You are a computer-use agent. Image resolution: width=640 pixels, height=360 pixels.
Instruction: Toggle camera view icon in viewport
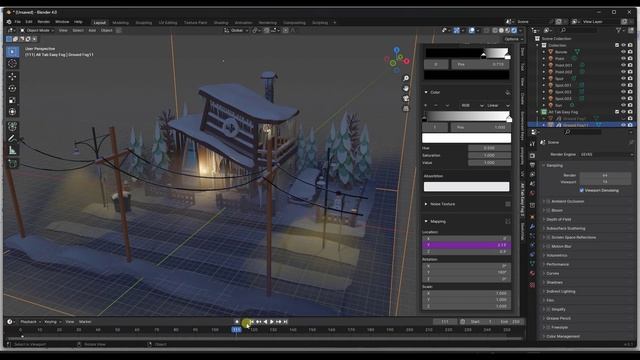[x=406, y=98]
